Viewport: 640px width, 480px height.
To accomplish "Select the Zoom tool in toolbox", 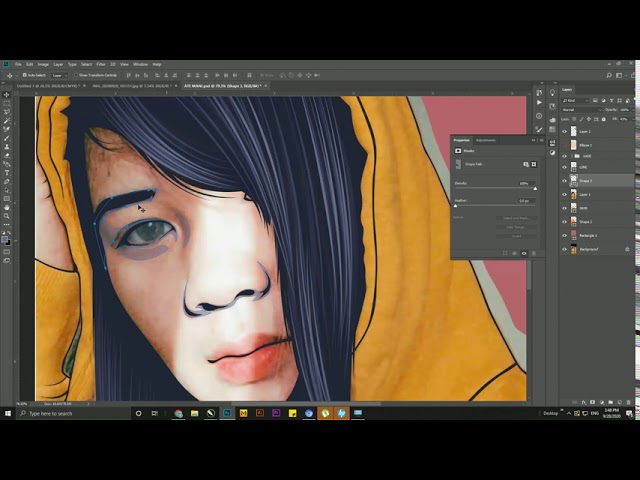I will coord(7,216).
